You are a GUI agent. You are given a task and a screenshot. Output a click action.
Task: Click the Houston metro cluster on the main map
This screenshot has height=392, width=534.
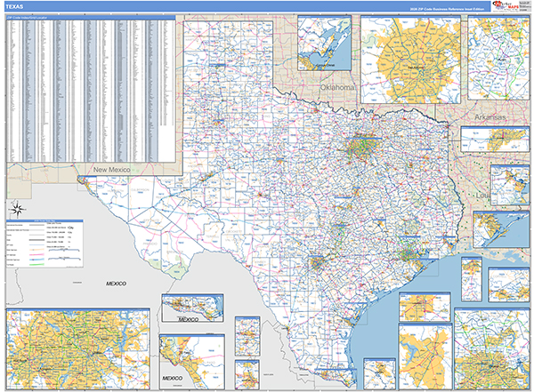point(408,253)
